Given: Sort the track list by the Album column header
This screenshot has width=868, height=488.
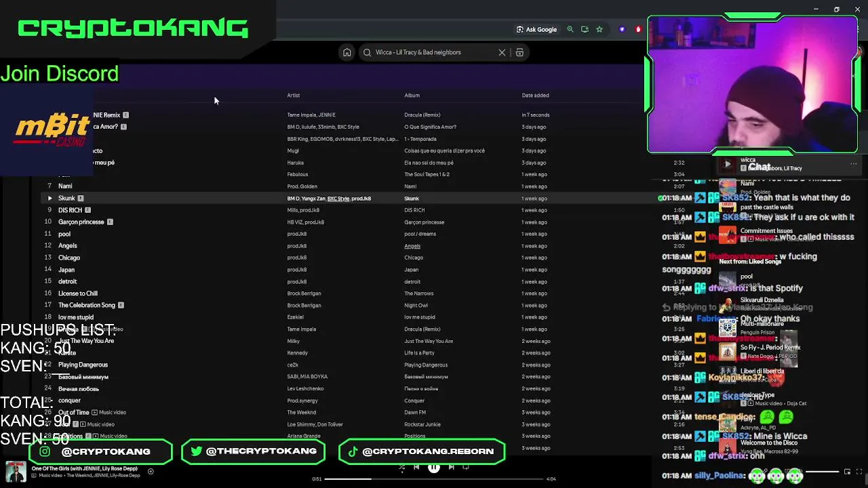Looking at the screenshot, I should point(412,96).
